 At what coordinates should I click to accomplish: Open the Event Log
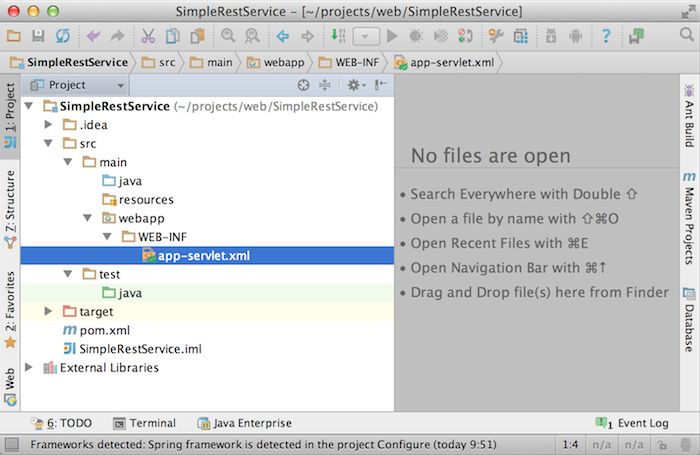tap(632, 423)
